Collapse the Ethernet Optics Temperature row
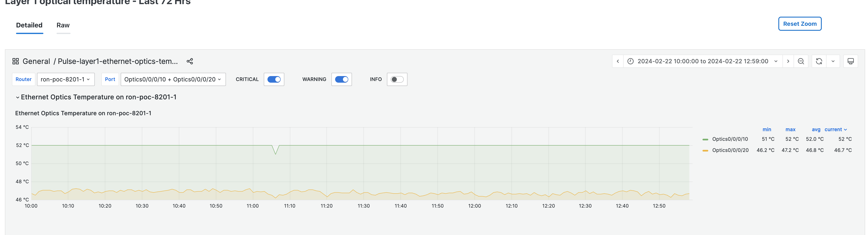 pos(17,97)
